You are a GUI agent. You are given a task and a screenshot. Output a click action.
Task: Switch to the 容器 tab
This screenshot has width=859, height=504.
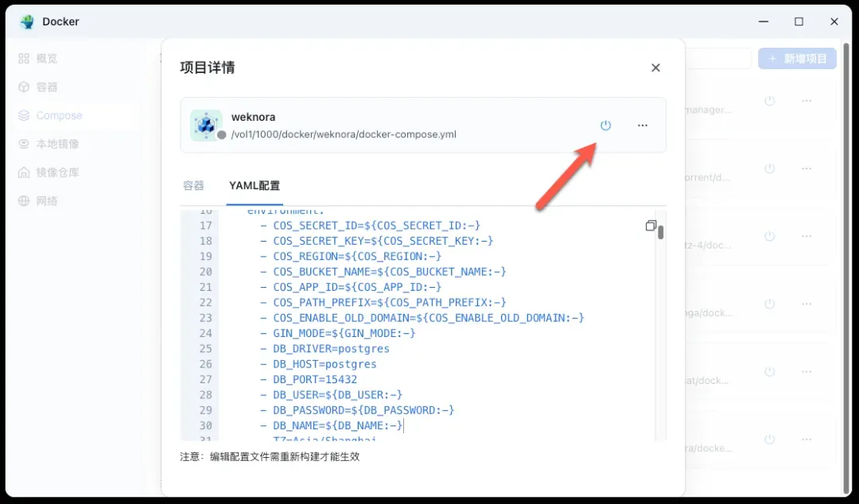193,186
